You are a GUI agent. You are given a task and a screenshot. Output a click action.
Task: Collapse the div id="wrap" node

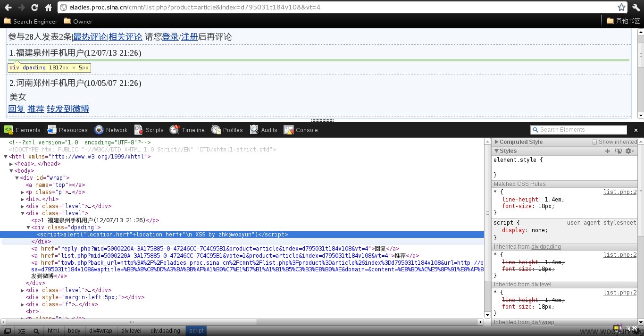point(17,178)
